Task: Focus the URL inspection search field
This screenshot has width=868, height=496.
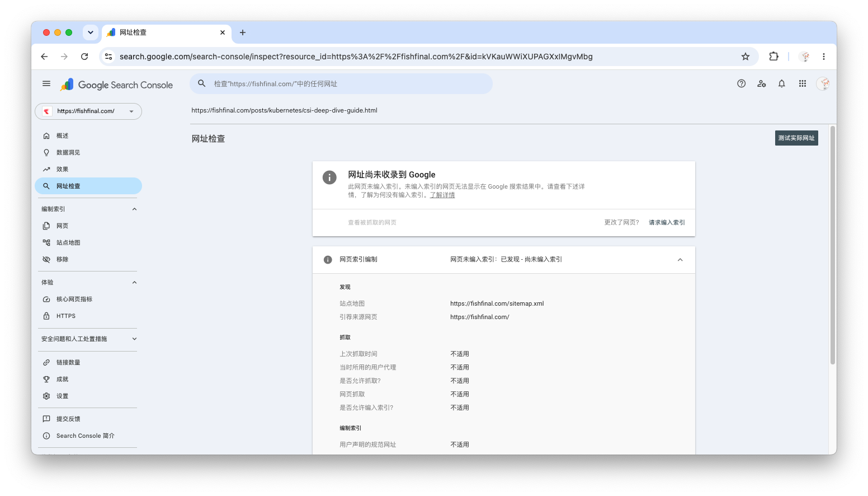Action: click(341, 84)
